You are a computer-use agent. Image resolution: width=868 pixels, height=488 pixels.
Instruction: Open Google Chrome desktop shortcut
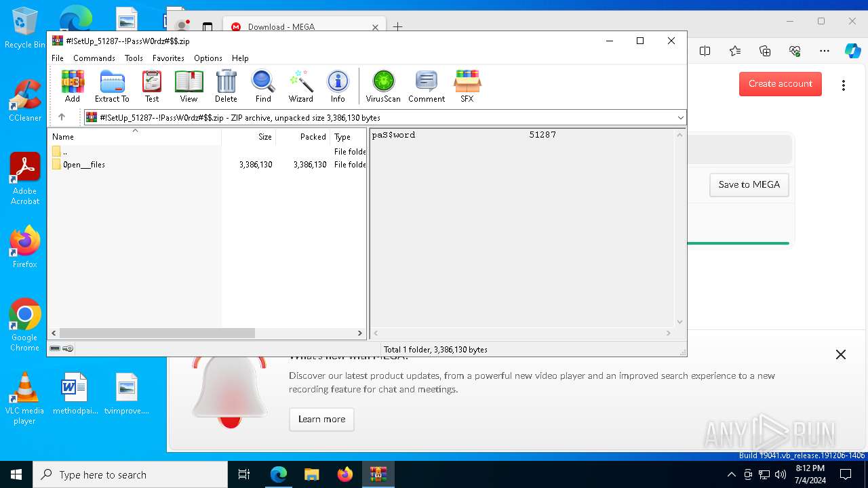click(x=25, y=325)
